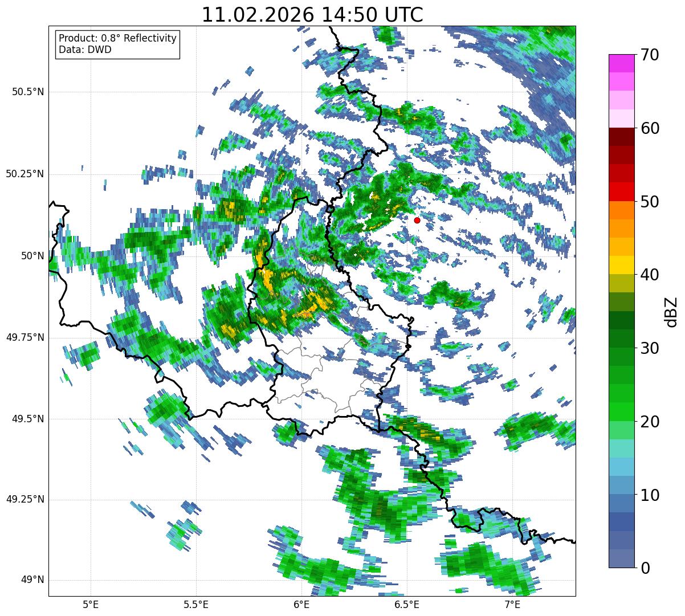The height and width of the screenshot is (616, 685).
Task: Click the title '11.02.2026 14:50 UTC'
Action: [312, 15]
